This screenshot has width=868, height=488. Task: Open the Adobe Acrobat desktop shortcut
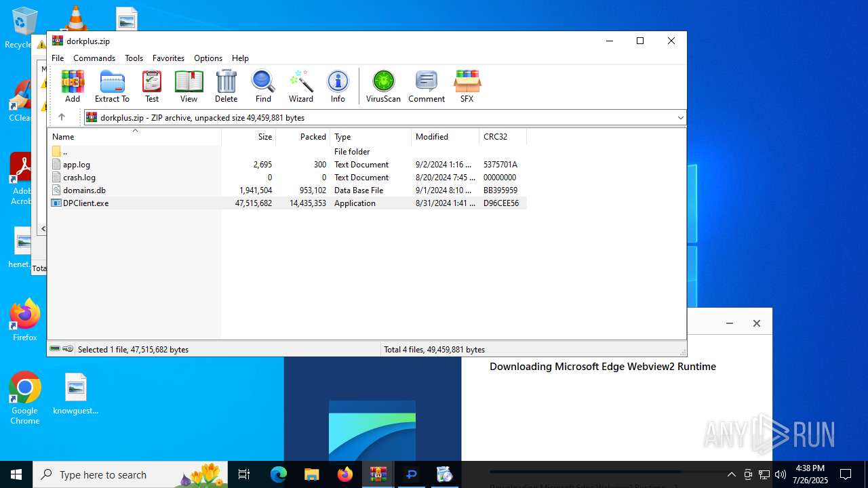[22, 178]
